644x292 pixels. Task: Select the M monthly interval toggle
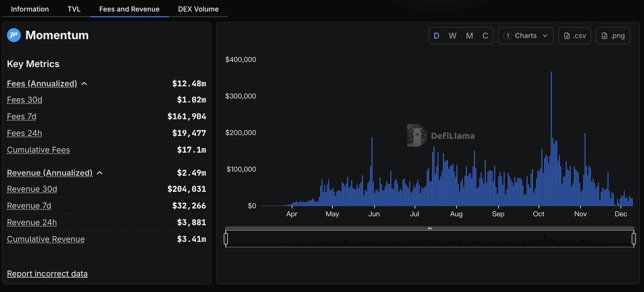pos(470,36)
